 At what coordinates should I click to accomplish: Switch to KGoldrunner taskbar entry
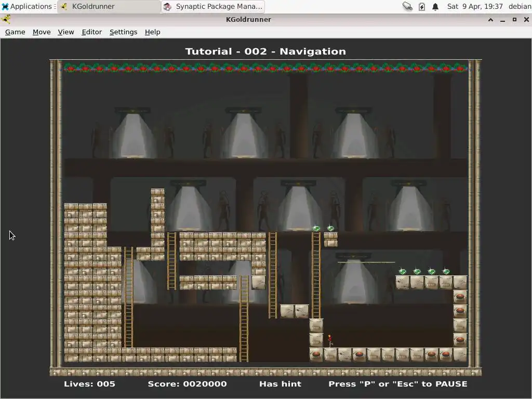tap(109, 6)
